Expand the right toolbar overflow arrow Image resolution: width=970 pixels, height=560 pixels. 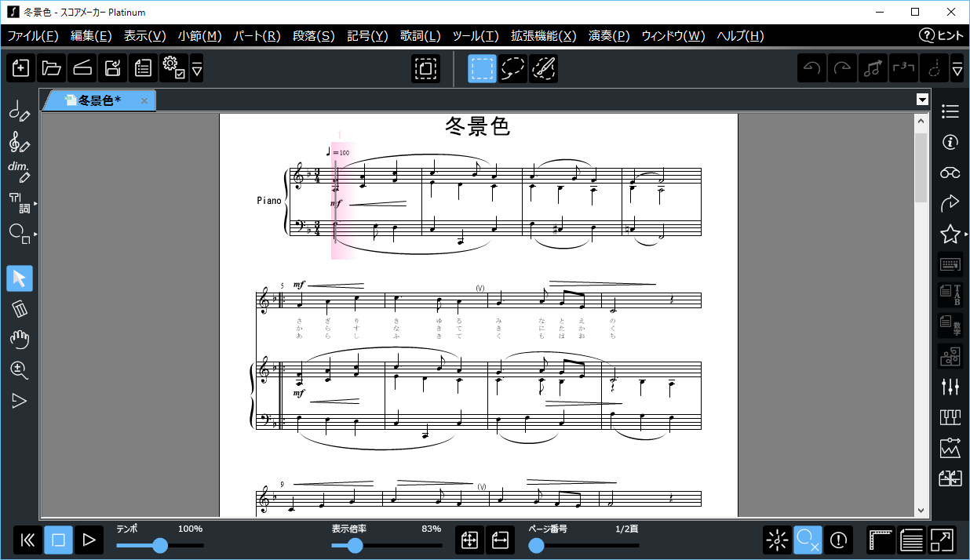[x=957, y=68]
